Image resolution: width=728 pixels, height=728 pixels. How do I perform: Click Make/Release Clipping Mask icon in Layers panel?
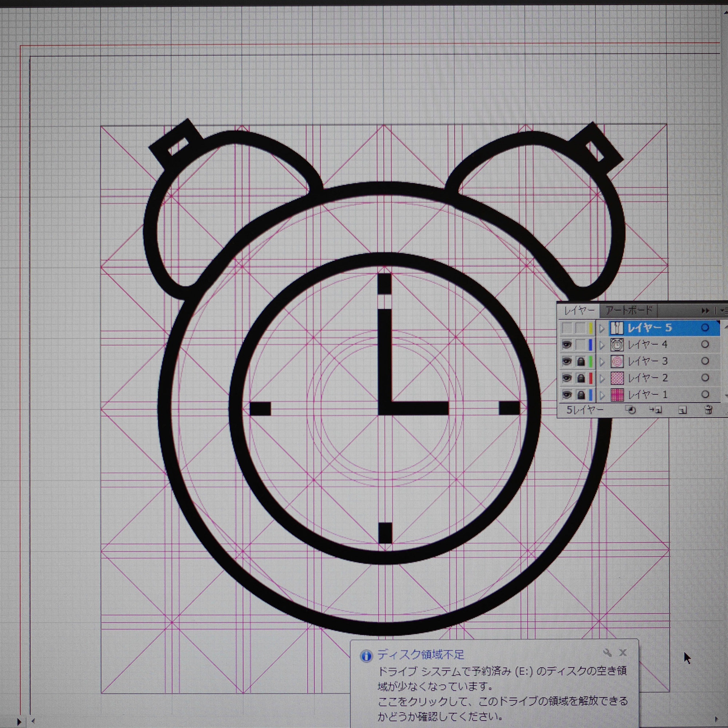[630, 410]
